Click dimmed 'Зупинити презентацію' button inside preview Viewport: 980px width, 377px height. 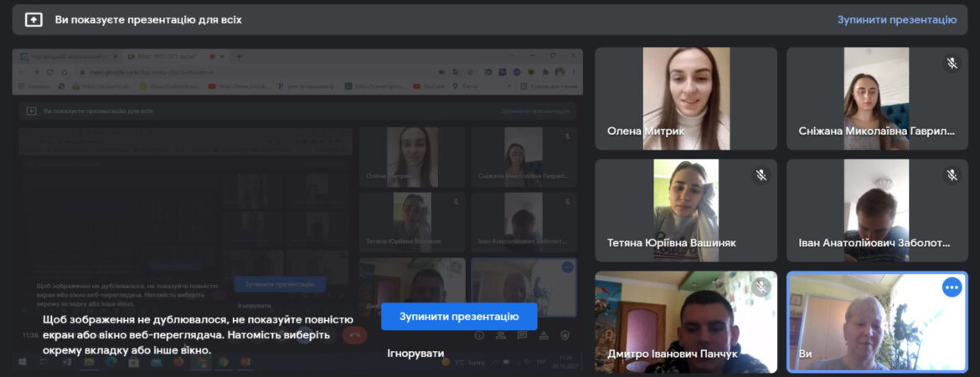280,285
